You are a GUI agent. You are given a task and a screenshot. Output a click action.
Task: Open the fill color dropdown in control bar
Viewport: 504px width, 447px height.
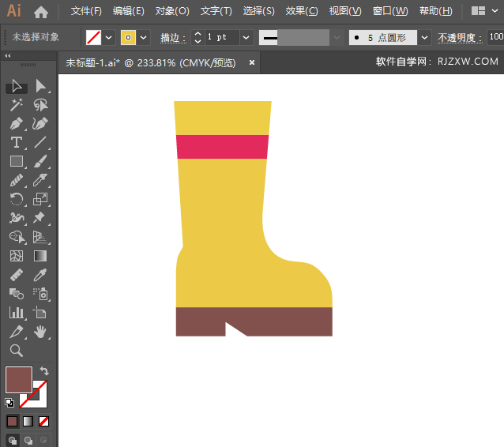108,37
